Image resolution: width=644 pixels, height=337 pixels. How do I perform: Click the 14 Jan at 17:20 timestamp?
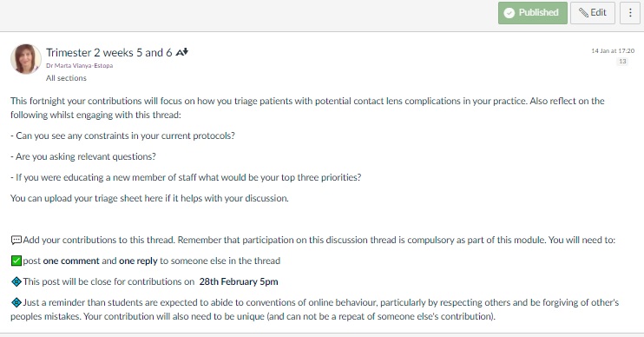click(613, 51)
